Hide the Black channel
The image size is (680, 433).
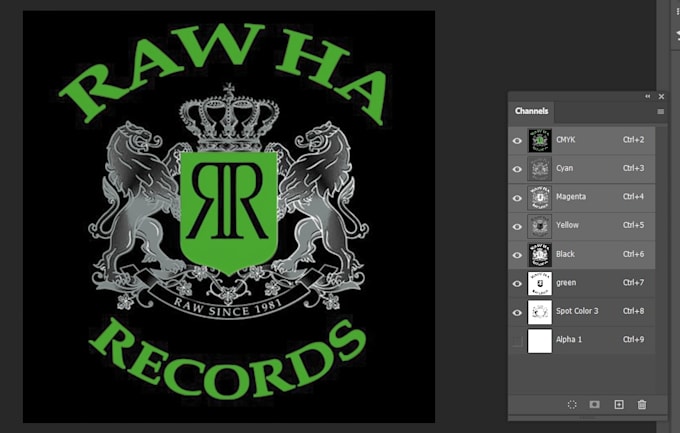click(x=517, y=255)
